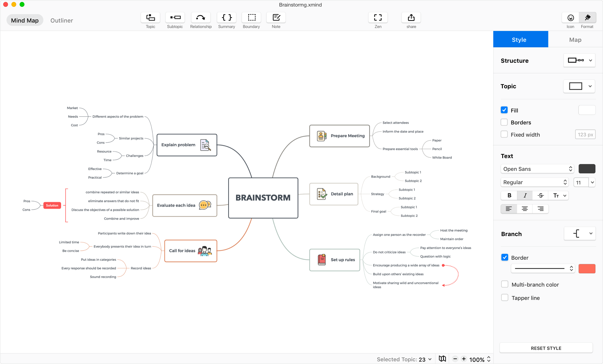
Task: Enable the Fixed width checkbox
Action: point(504,134)
